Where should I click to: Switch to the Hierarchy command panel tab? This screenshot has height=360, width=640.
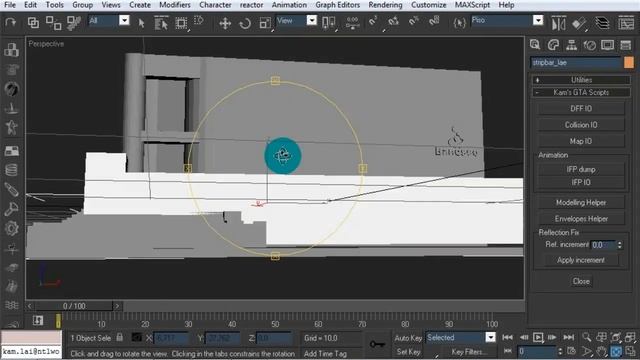571,45
